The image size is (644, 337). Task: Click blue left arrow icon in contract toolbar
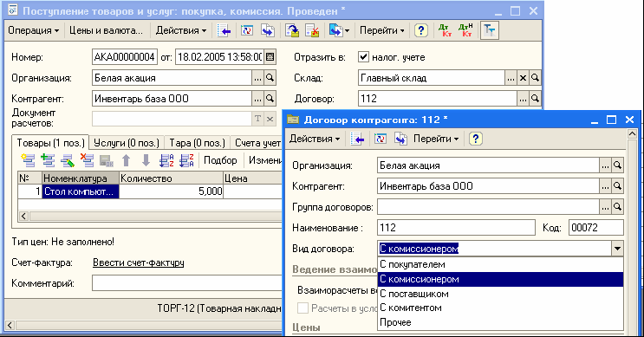point(358,139)
